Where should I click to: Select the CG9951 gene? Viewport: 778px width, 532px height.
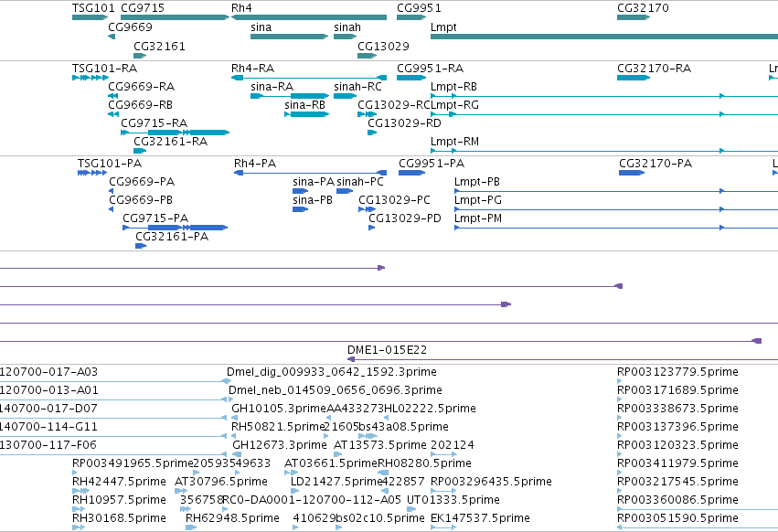tap(411, 17)
